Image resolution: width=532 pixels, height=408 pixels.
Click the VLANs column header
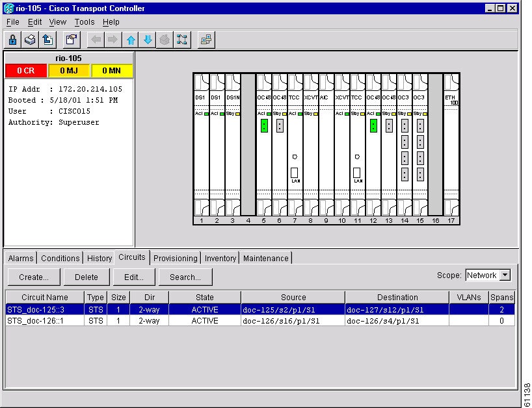(469, 297)
